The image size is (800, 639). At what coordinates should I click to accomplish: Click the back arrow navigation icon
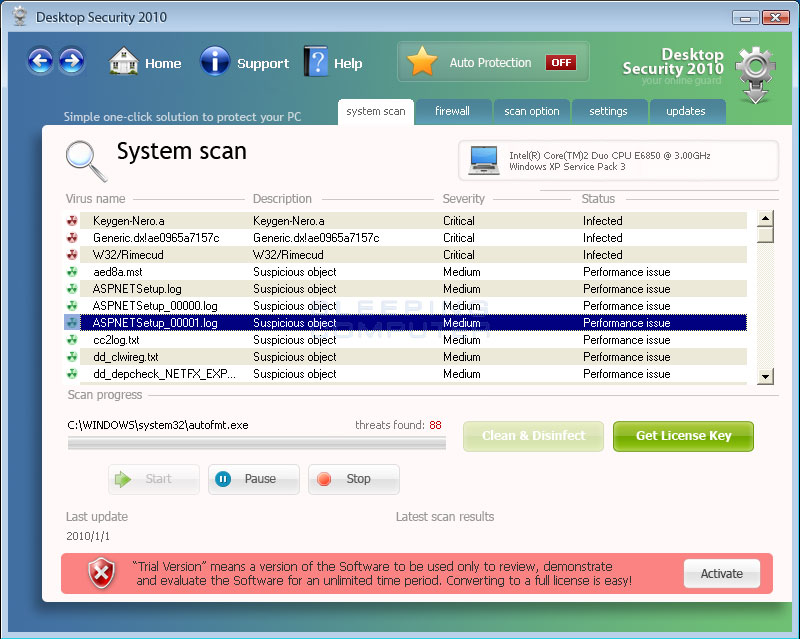click(40, 62)
